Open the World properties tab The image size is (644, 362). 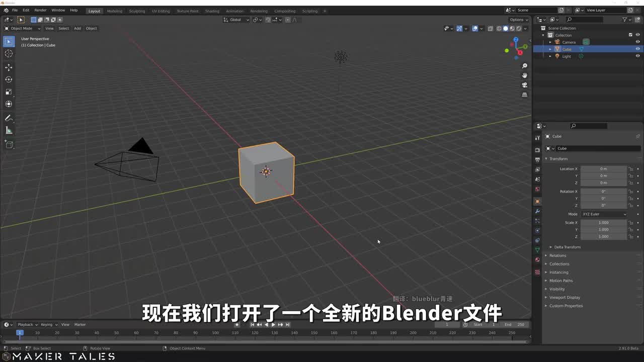tap(537, 190)
